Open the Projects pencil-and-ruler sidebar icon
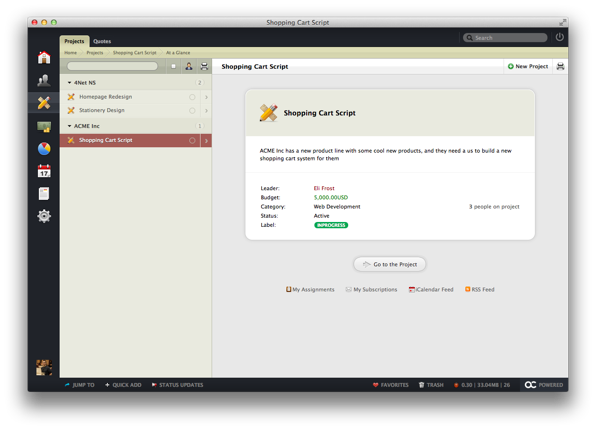Screen dimensions: 596x430 click(44, 103)
